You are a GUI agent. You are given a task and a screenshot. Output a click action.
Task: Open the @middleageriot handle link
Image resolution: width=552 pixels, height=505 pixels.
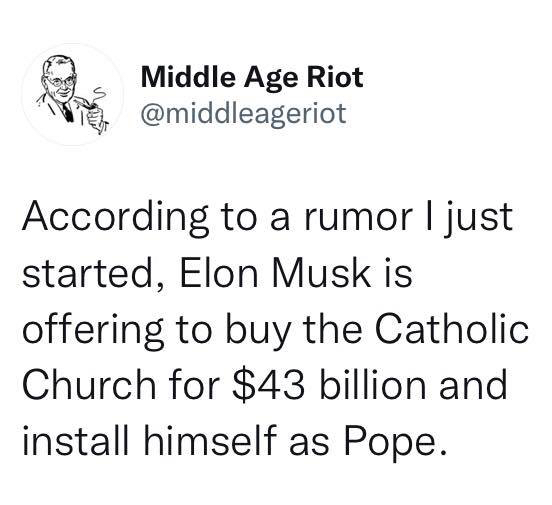point(244,114)
